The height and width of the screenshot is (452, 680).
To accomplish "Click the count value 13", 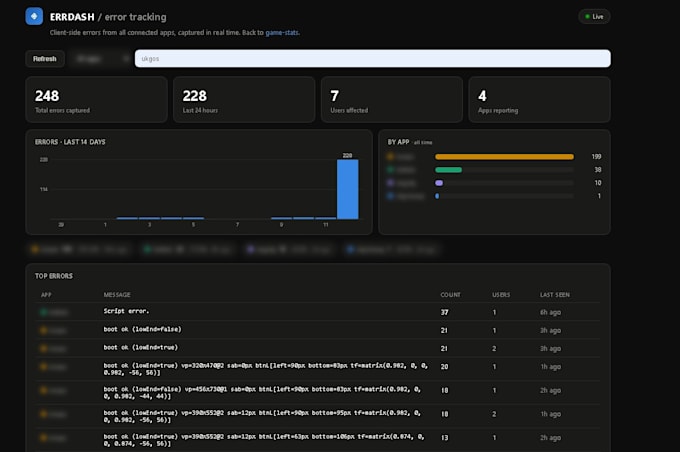I will 445,438.
